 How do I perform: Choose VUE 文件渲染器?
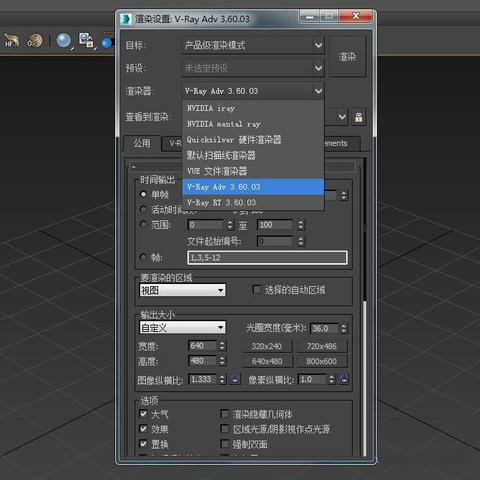(253, 171)
